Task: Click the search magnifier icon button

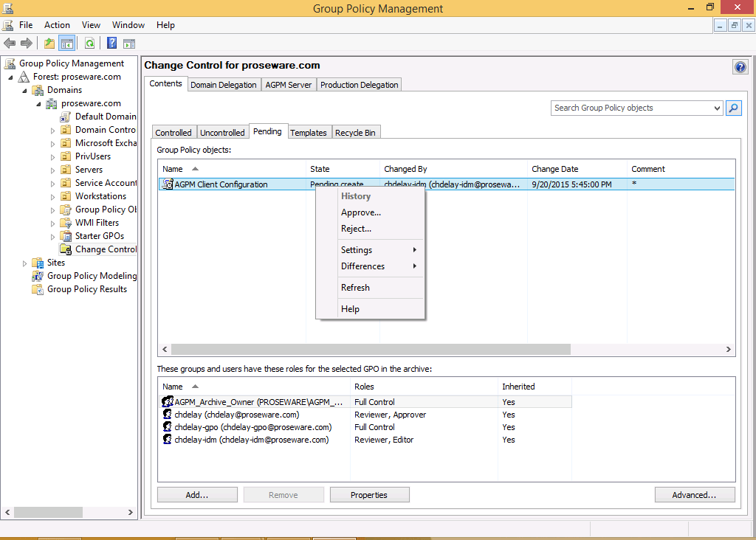Action: [733, 108]
